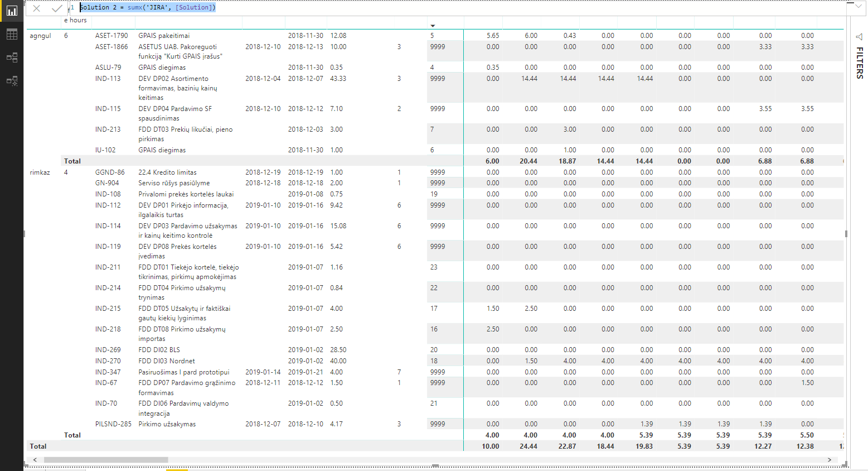
Task: Click the sort arrow in column header
Action: point(433,26)
